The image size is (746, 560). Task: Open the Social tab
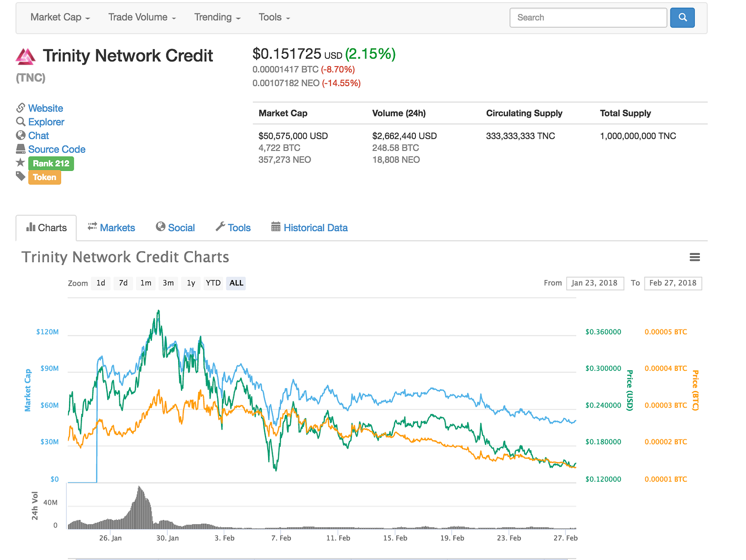point(175,228)
